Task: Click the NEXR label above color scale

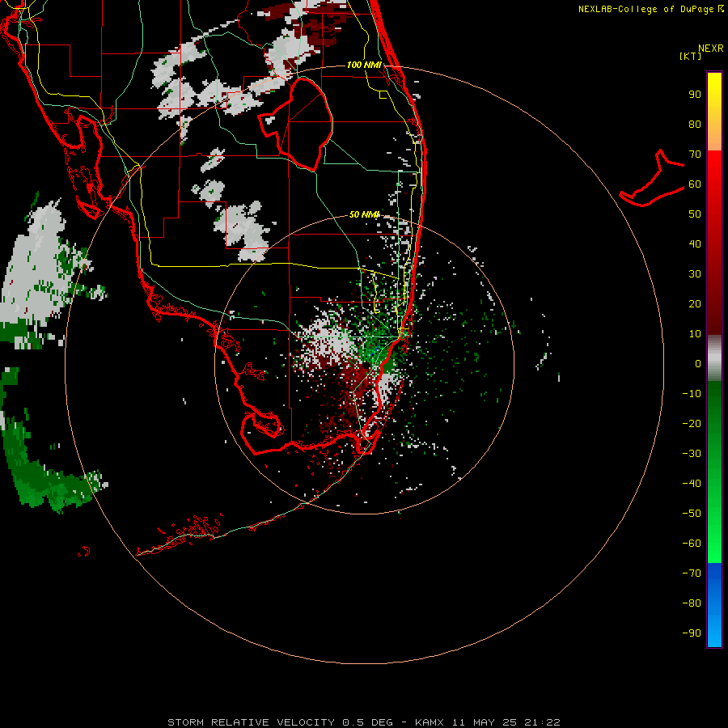Action: click(710, 49)
